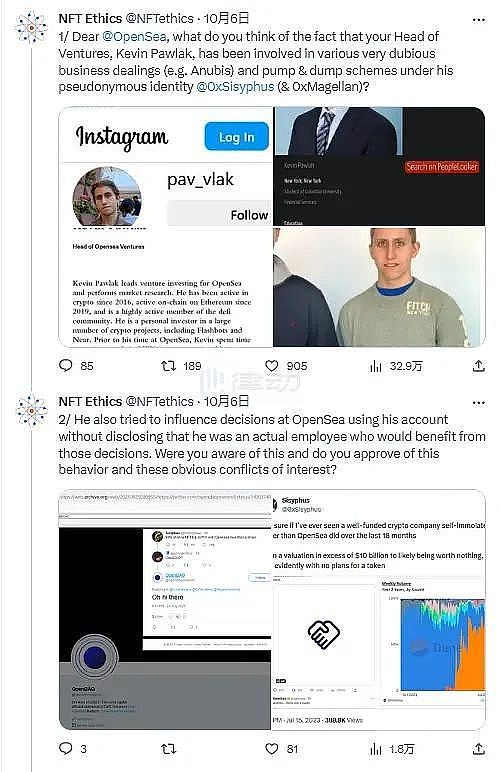Open NFT Ethics avatar on second tweet
Image resolution: width=500 pixels, height=772 pixels.
pos(31,410)
